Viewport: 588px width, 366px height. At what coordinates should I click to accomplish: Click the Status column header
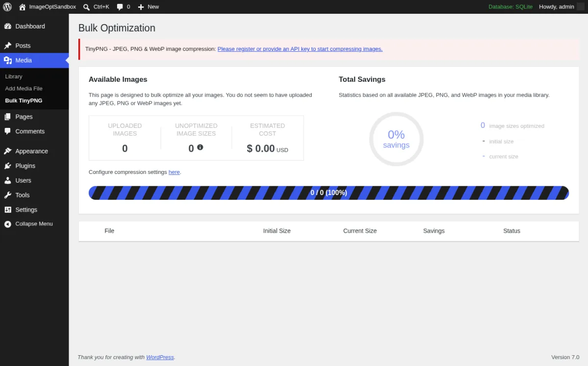[512, 231]
